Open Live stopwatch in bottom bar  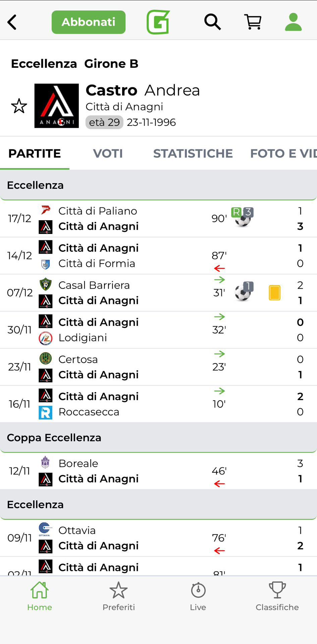pyautogui.click(x=198, y=595)
